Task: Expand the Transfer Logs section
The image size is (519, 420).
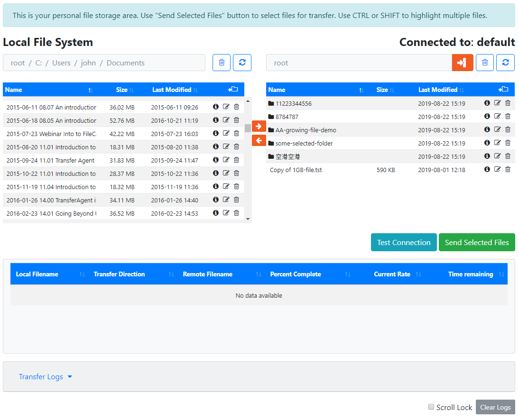Action: coord(46,377)
